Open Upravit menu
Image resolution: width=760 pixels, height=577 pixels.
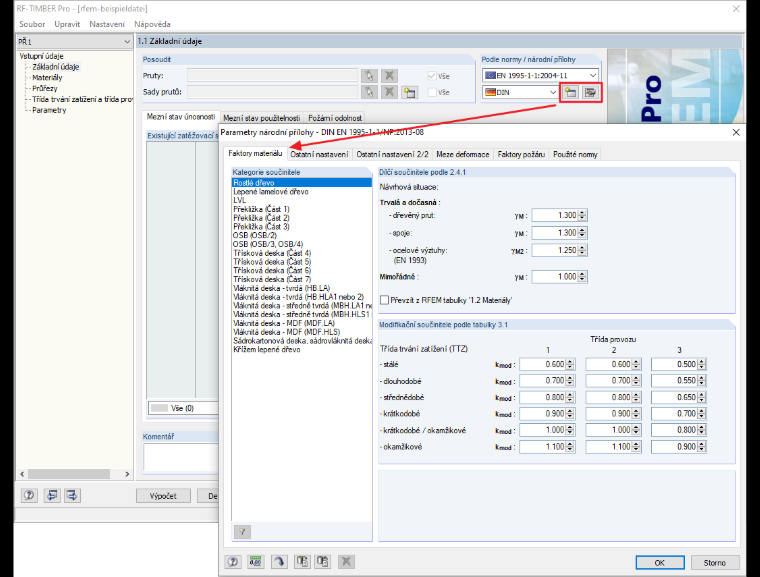pos(67,24)
